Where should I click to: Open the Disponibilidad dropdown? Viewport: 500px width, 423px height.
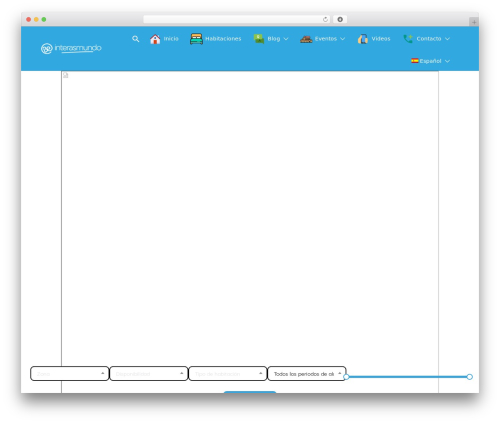click(x=149, y=374)
